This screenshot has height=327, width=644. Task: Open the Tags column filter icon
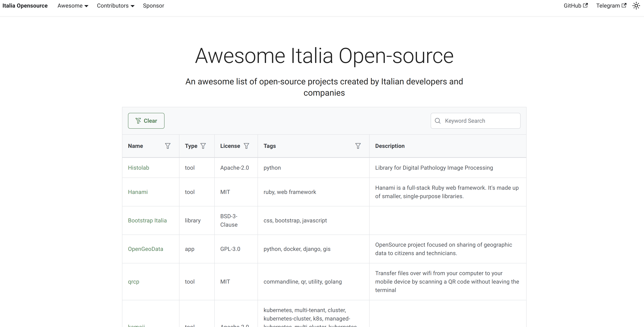point(358,146)
